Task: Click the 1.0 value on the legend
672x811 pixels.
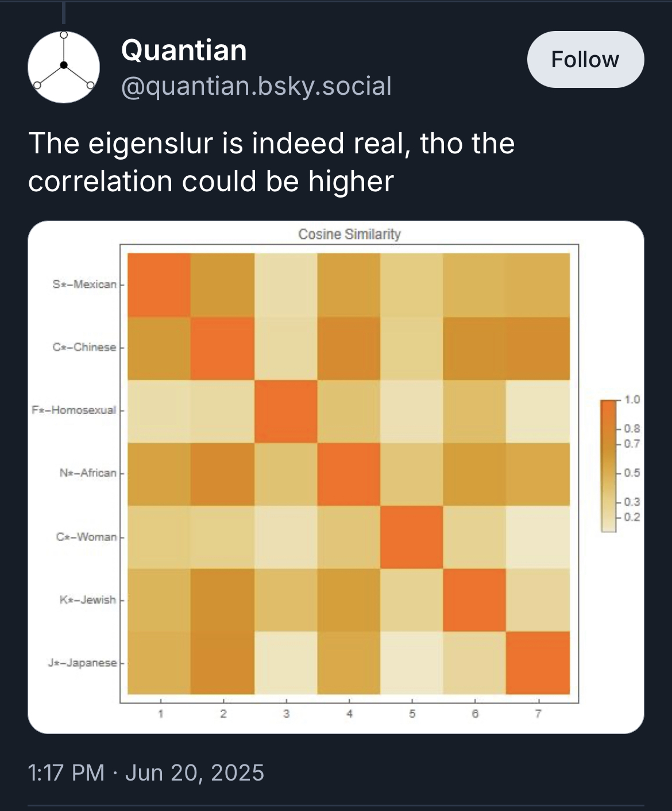Action: tap(632, 400)
